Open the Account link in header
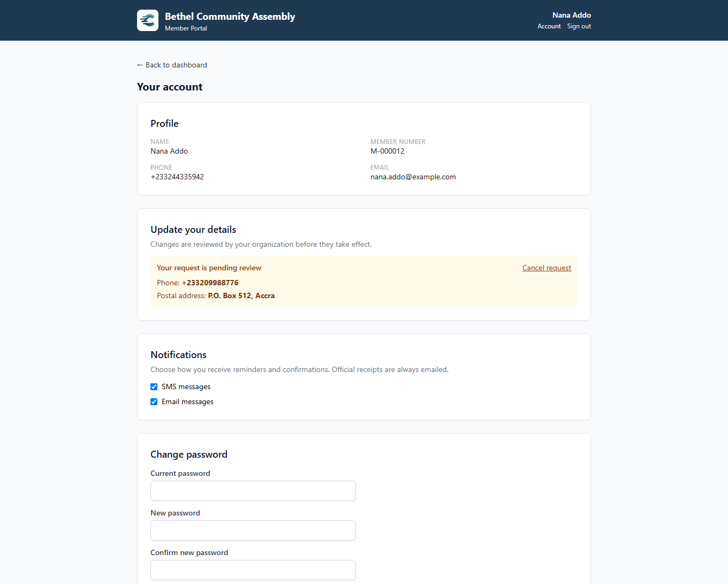This screenshot has height=584, width=728. [x=549, y=26]
